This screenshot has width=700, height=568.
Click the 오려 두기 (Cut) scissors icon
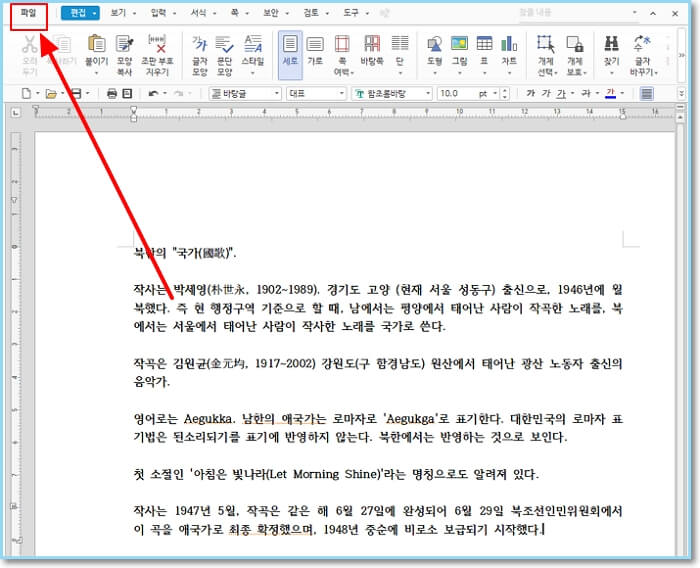(x=29, y=44)
